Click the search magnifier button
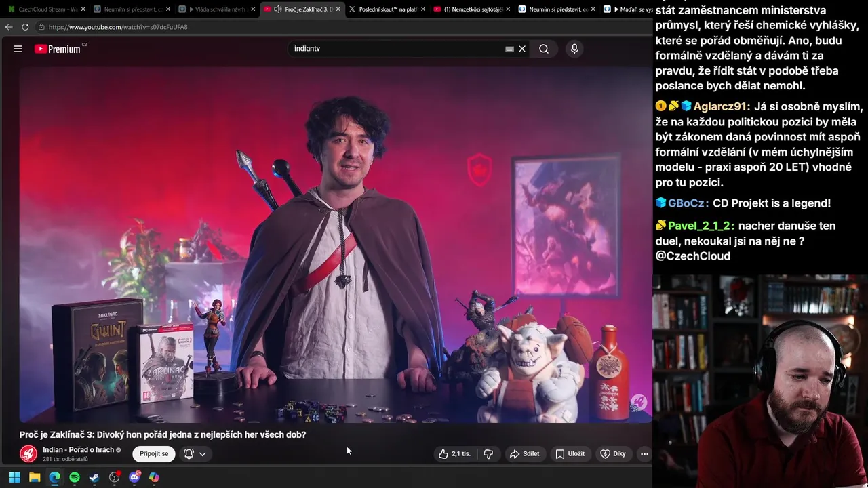The image size is (868, 488). point(544,49)
